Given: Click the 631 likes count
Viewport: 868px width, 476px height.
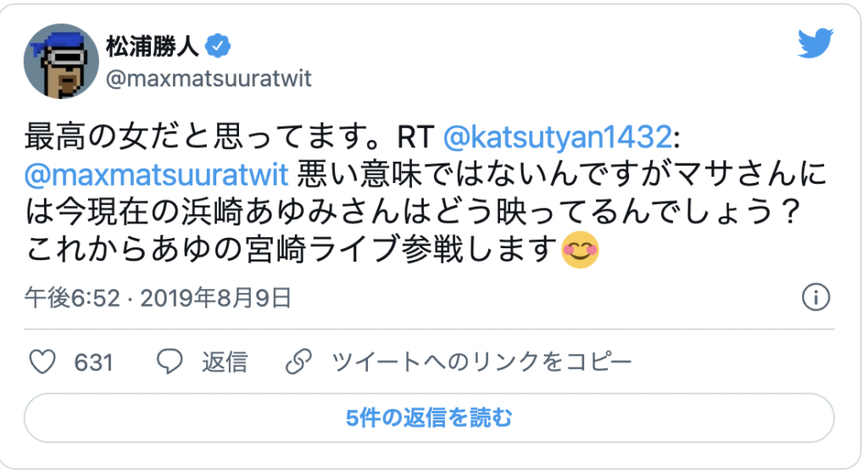Looking at the screenshot, I should pos(93,363).
